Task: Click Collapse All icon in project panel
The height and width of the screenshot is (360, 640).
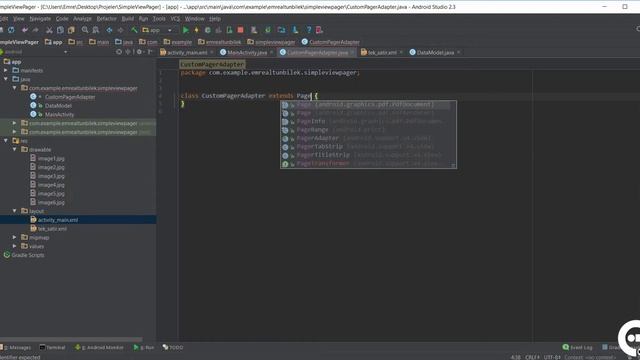Action: pyautogui.click(x=128, y=52)
